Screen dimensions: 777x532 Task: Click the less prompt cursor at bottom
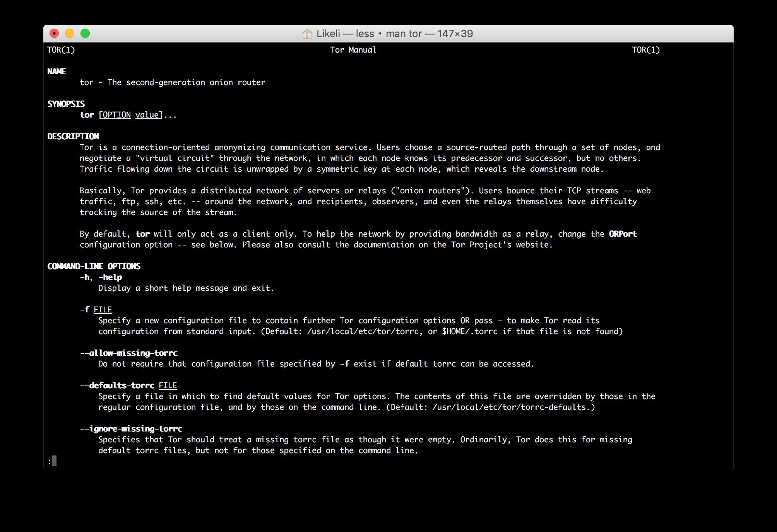(x=54, y=461)
